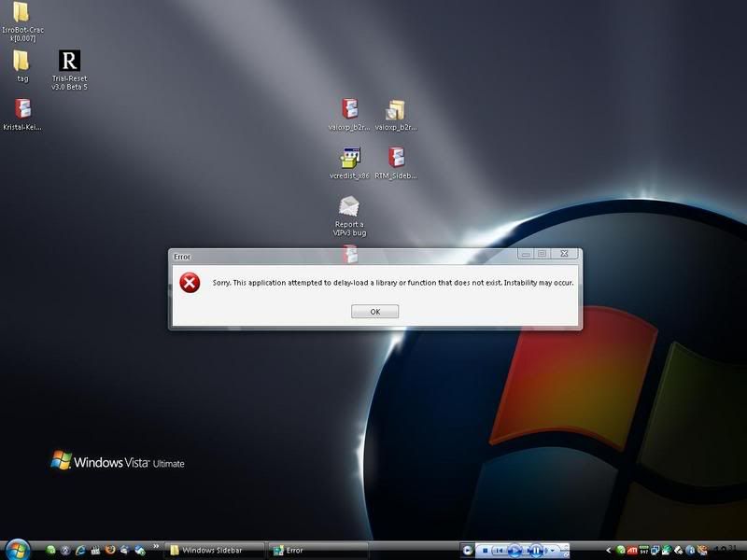Open the IsroBot-Crack folder on desktop
Image resolution: width=747 pixels, height=560 pixels.
(21, 13)
